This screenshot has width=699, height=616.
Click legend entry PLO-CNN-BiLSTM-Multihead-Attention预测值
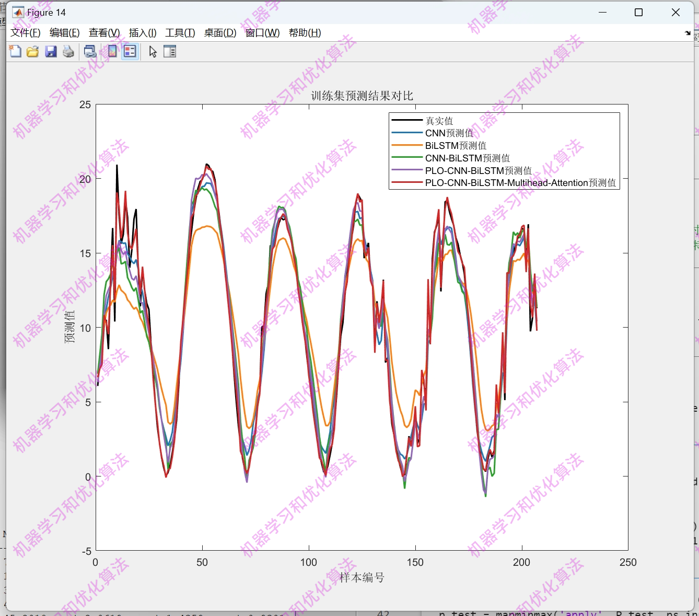click(x=521, y=183)
